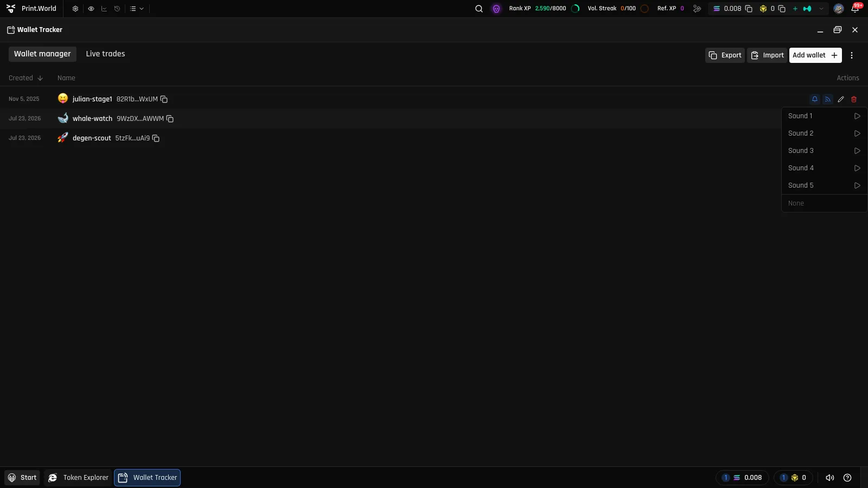Open the search magnifier icon

pyautogui.click(x=479, y=9)
